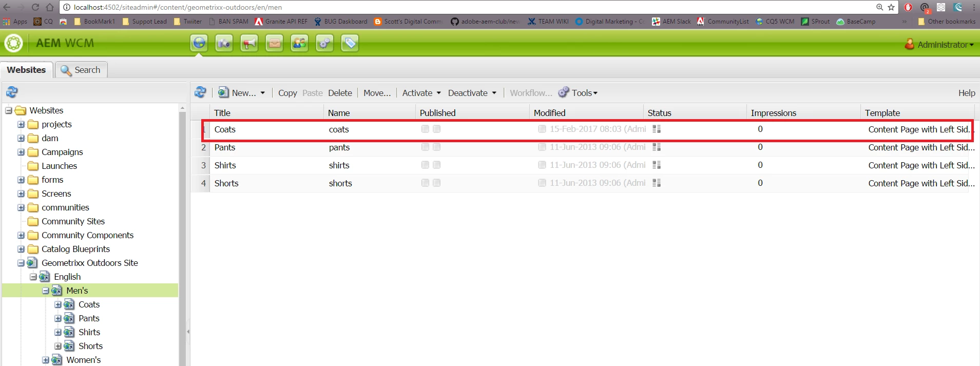The height and width of the screenshot is (366, 980).
Task: Click the Coats page icon in tree
Action: (69, 304)
